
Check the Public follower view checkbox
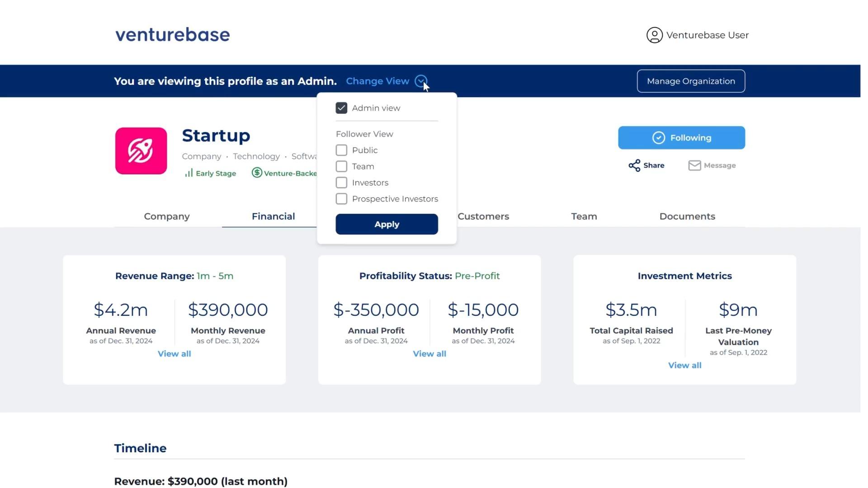point(341,150)
